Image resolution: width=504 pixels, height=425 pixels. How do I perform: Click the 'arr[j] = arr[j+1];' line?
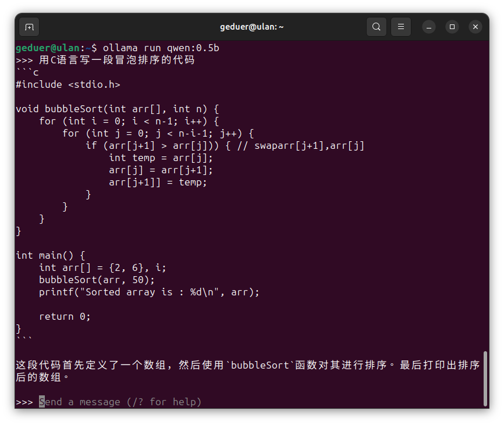tap(161, 170)
